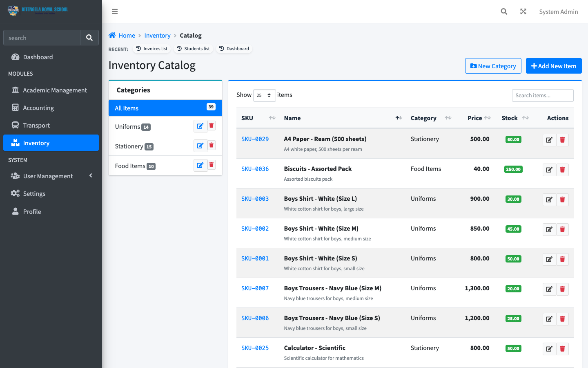This screenshot has width=588, height=368.
Task: Open the Transport module
Action: 51,125
